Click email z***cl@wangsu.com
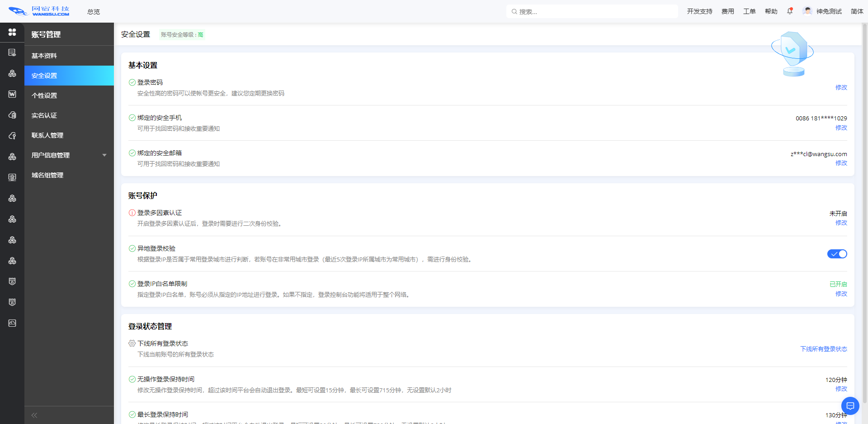Screen dimensions: 868x424 (x=819, y=154)
